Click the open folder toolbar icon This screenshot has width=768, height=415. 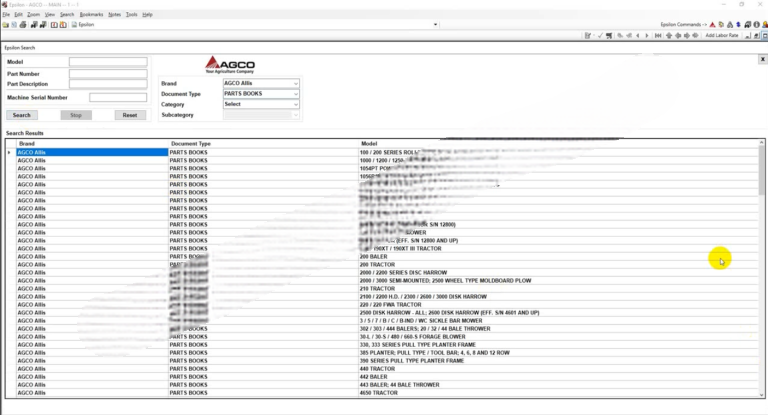point(5,25)
